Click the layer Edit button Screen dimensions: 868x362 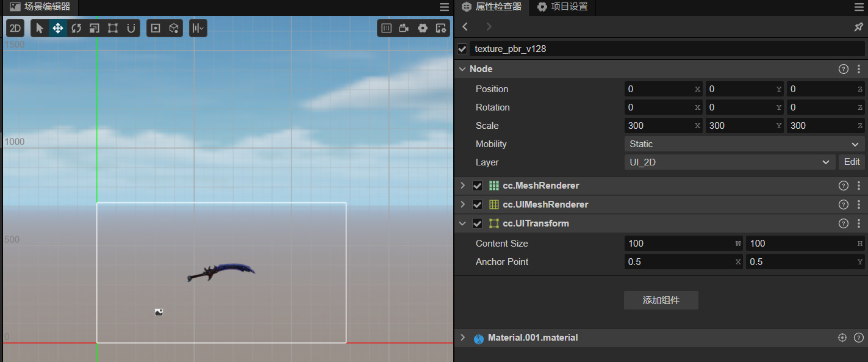(x=852, y=162)
